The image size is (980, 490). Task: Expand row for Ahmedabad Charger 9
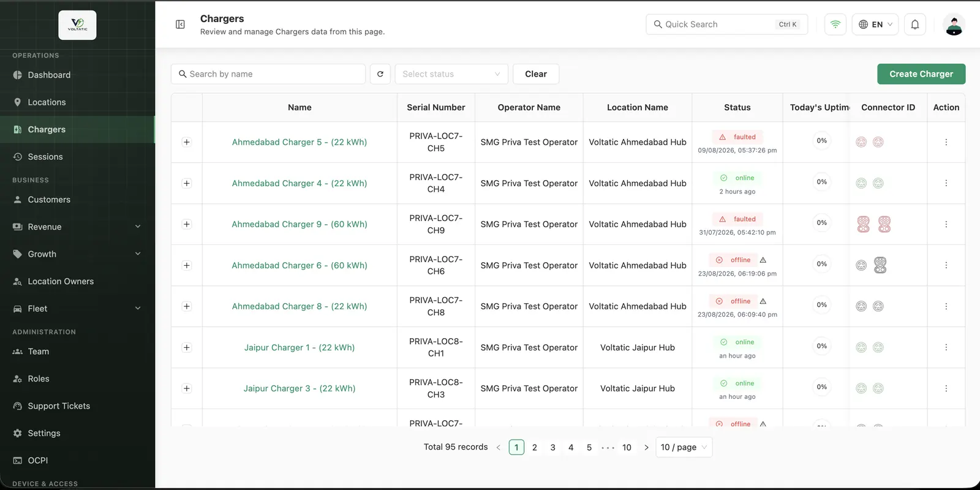point(187,224)
